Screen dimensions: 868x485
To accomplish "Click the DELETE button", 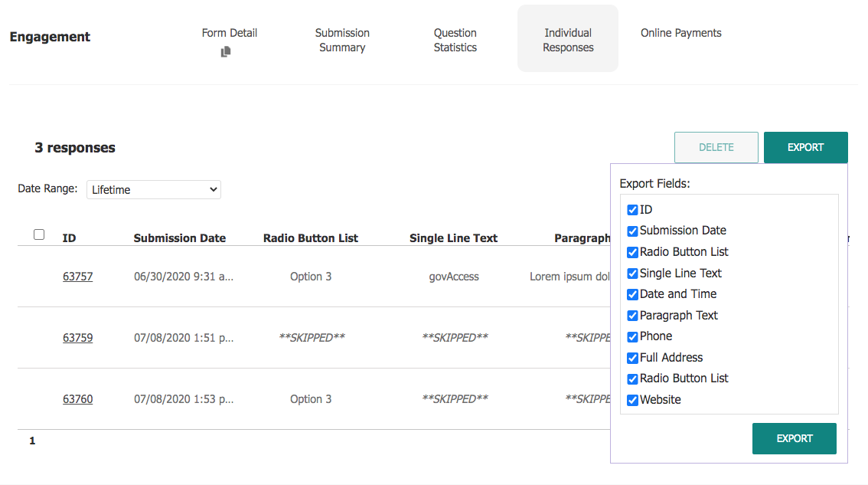I will [x=716, y=147].
